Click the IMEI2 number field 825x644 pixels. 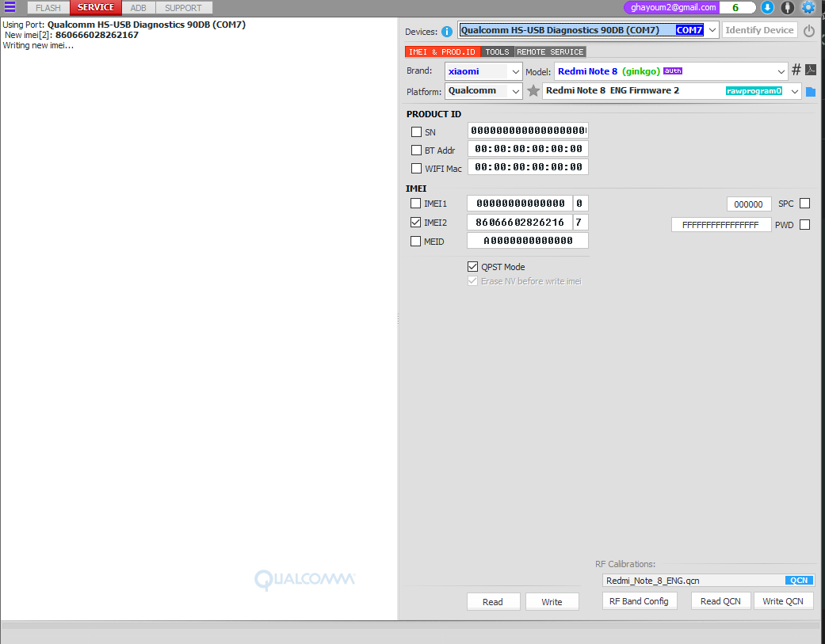coord(520,222)
